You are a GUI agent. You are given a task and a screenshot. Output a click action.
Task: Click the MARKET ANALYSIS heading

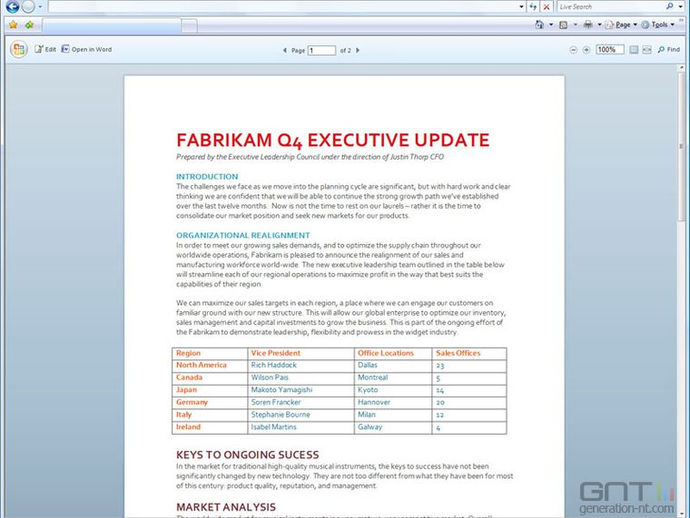point(226,507)
